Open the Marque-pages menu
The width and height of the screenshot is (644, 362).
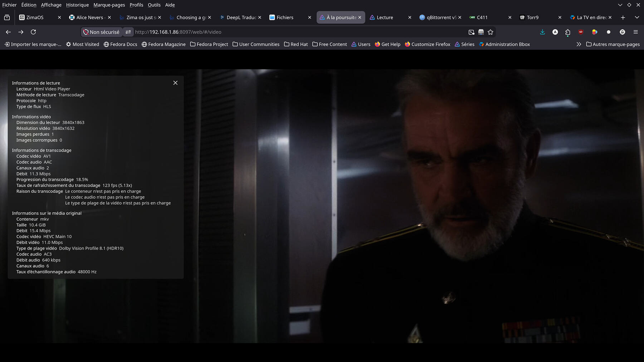pos(109,5)
